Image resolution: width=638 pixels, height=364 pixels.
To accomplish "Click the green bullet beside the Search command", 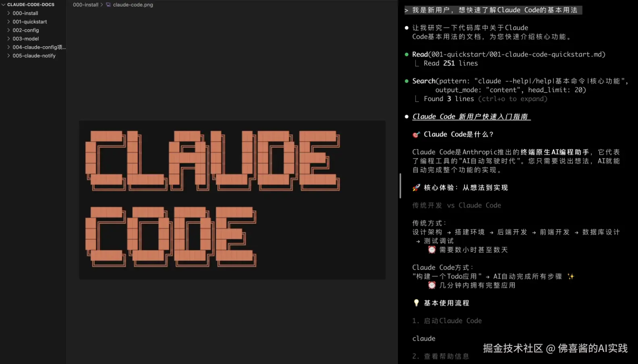I will [406, 81].
